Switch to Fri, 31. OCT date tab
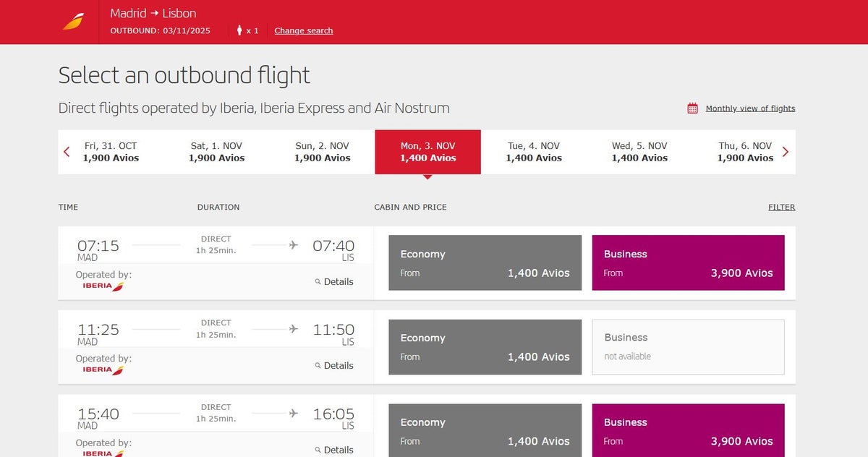The height and width of the screenshot is (457, 868). [x=111, y=152]
